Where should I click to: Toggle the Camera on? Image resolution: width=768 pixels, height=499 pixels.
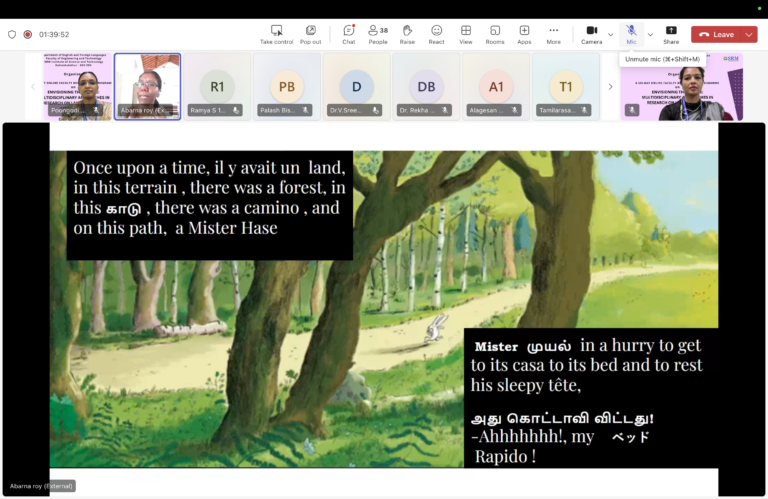pyautogui.click(x=591, y=34)
